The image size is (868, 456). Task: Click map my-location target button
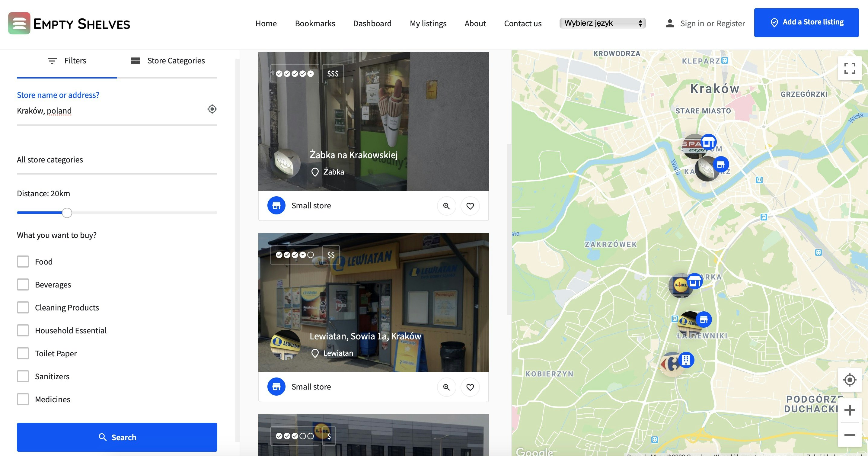tap(850, 380)
